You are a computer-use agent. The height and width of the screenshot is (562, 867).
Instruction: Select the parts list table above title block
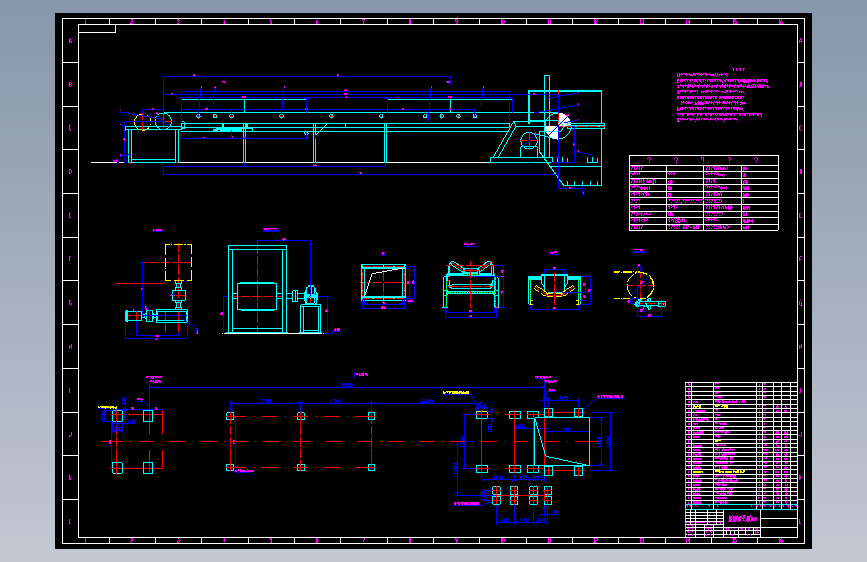point(741,444)
